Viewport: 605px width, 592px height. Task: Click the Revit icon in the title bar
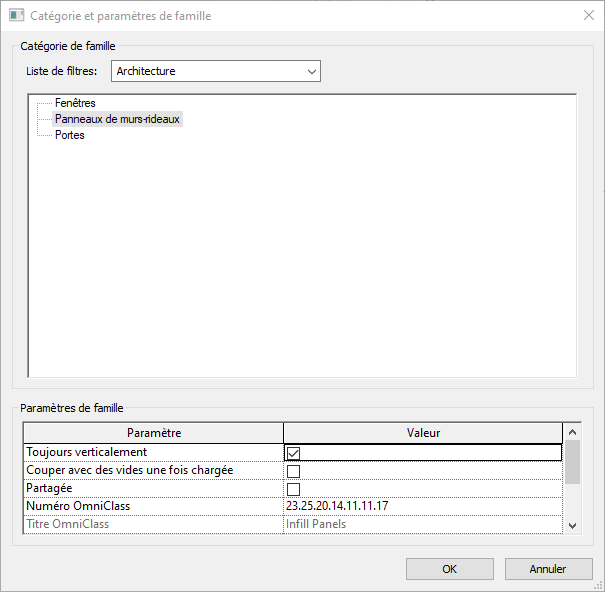16,16
